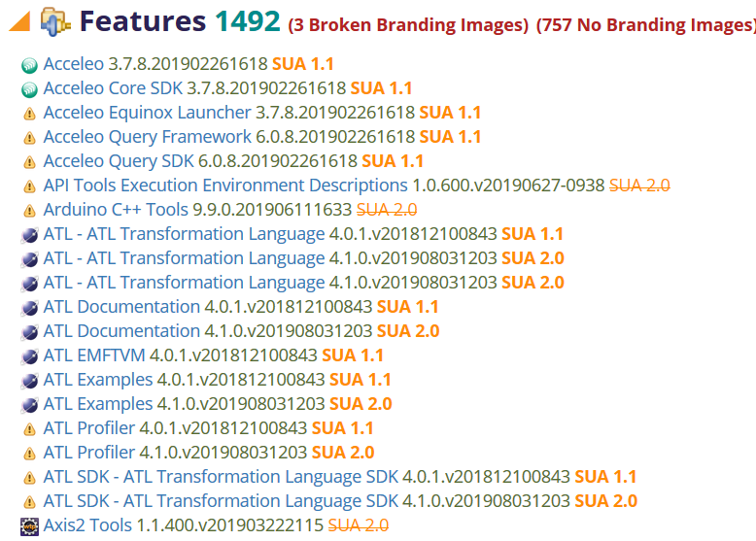Viewport: 756px width, 541px height.
Task: Open the Acceleo Query Framework link
Action: pos(147,137)
